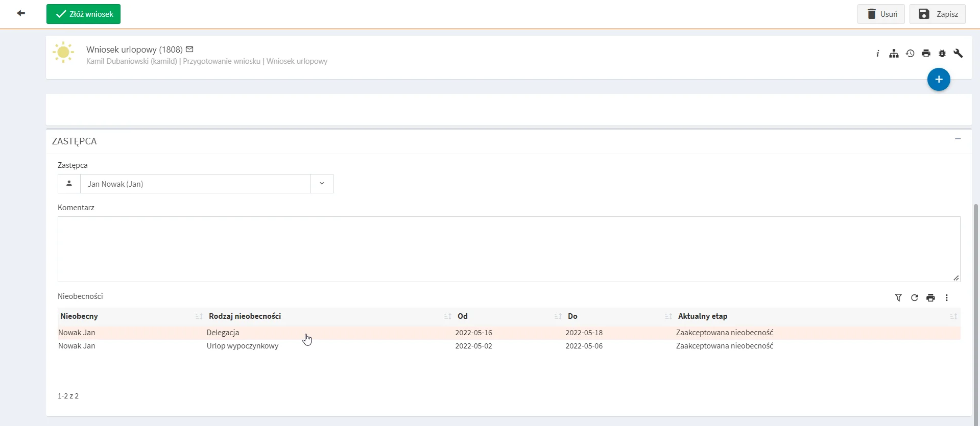Select the Urlop wypoczynkowy row cell
The image size is (980, 426).
coord(243,346)
